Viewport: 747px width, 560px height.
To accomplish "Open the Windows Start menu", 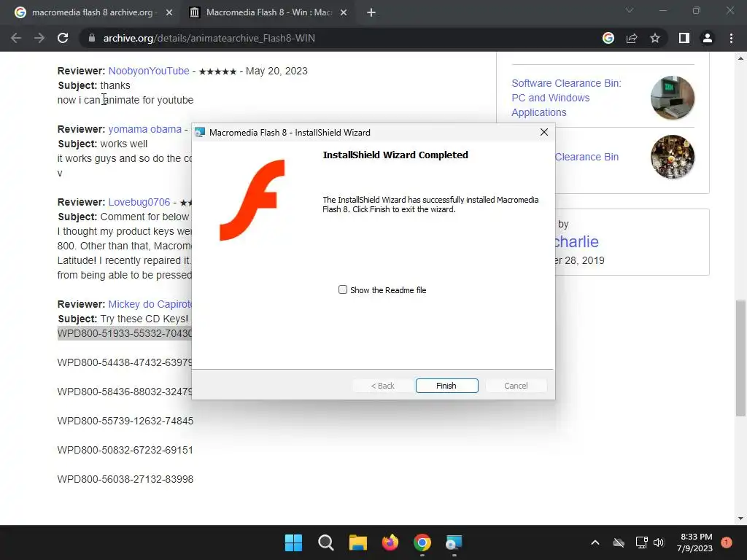I will point(293,542).
